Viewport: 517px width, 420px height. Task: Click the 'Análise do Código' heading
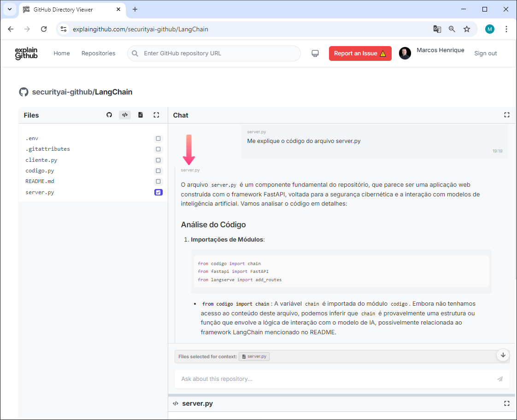pos(213,225)
